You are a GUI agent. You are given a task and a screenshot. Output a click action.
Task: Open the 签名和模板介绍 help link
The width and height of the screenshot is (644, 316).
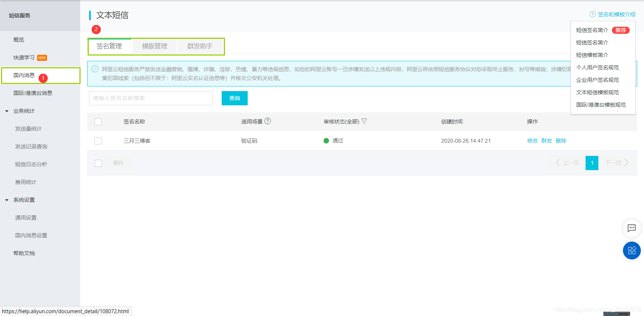(x=617, y=15)
